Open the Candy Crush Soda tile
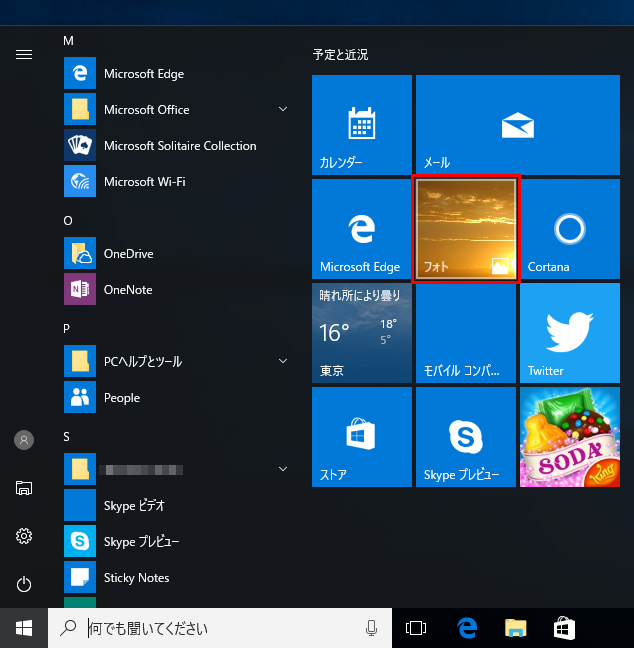 tap(569, 437)
